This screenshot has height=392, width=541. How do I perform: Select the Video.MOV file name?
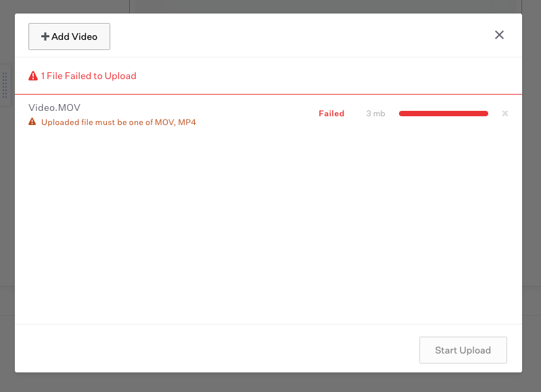click(54, 107)
